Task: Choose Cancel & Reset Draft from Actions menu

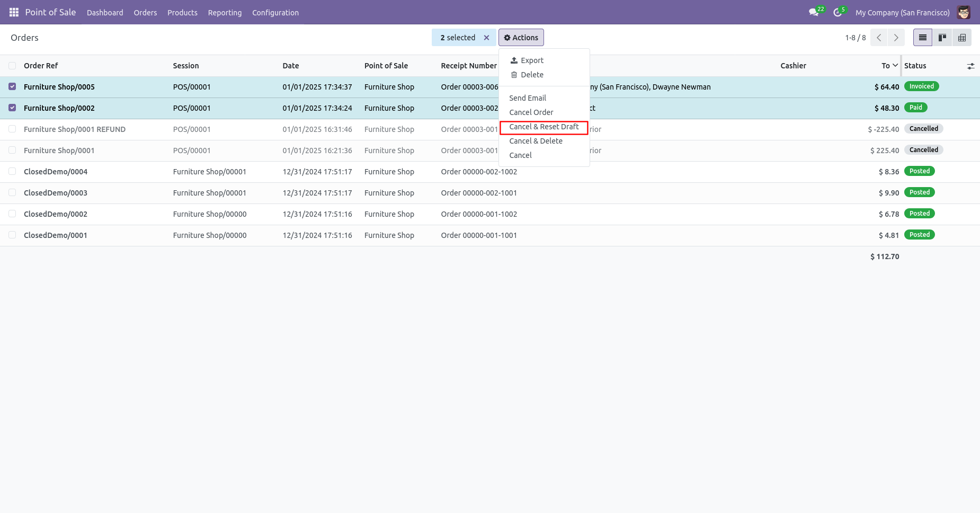Action: point(544,127)
